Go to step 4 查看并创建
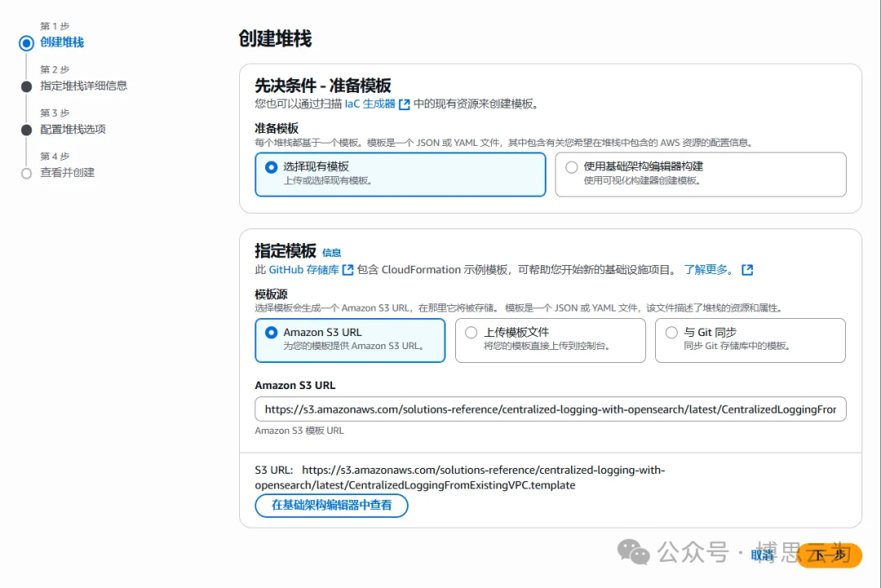Screen dimensions: 881x588 pyautogui.click(x=68, y=172)
